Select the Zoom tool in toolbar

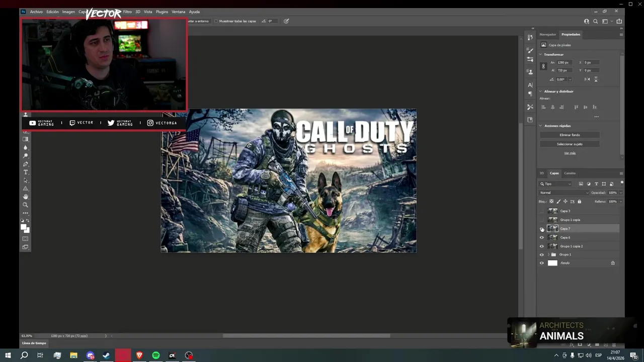point(26,205)
